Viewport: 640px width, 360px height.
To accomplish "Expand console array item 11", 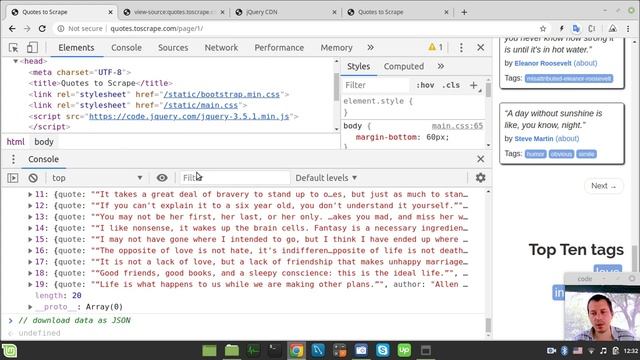I will [x=30, y=195].
